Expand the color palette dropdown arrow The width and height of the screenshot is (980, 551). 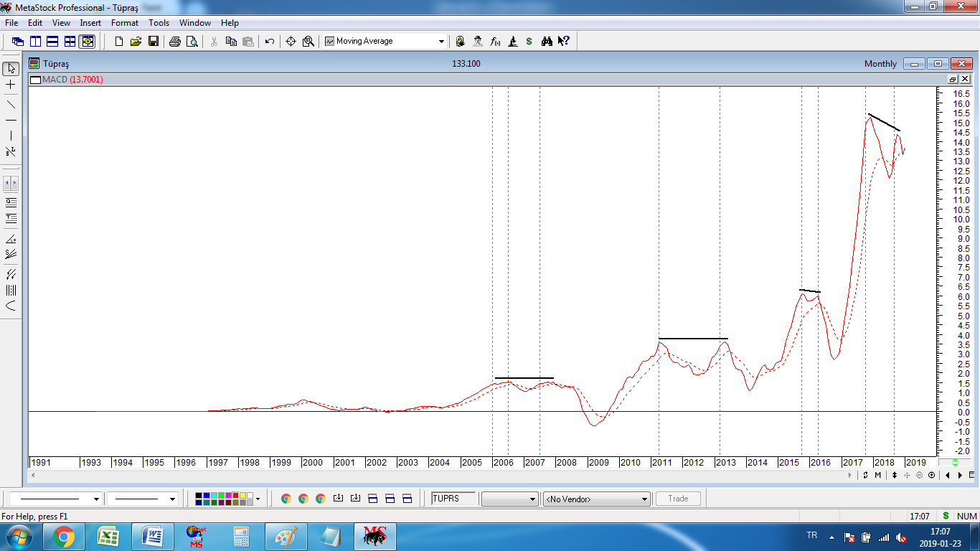pos(258,499)
